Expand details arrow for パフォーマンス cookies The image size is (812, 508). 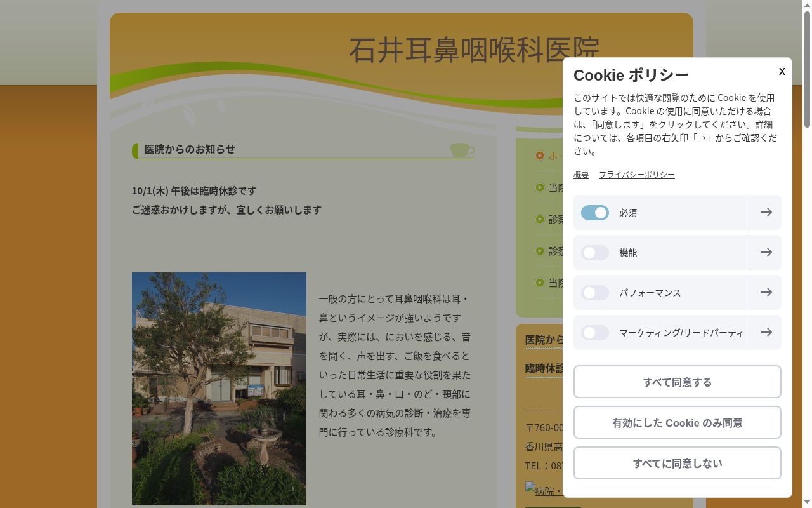pyautogui.click(x=766, y=292)
